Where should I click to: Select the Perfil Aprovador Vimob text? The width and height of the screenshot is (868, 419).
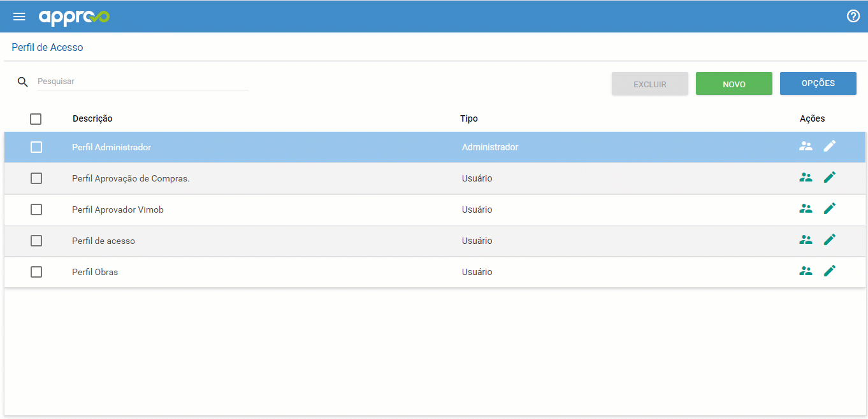pos(118,209)
